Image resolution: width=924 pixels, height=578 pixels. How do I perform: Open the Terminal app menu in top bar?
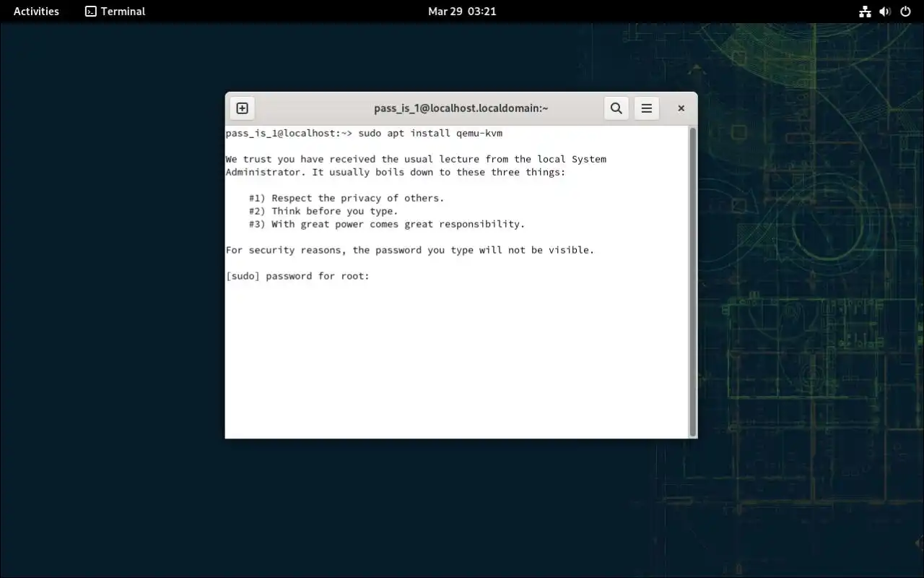[115, 12]
